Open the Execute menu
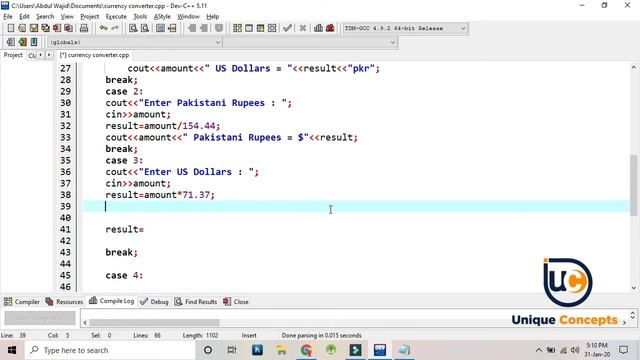The width and height of the screenshot is (640, 360). click(x=116, y=16)
